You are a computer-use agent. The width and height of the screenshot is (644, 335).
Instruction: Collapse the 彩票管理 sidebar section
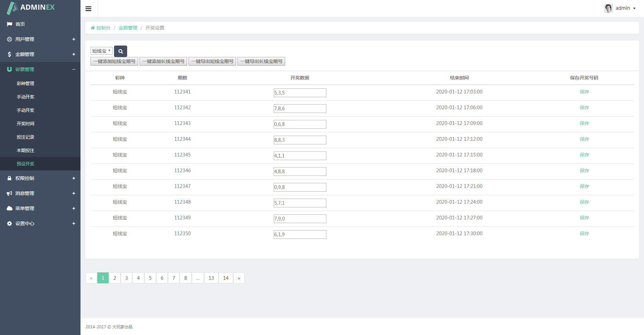pos(73,69)
